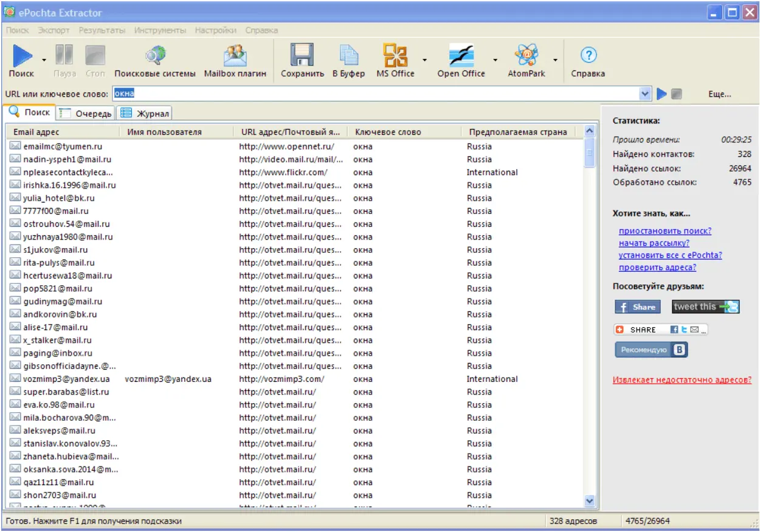Image resolution: width=760 pixels, height=532 pixels.
Task: Switch to the Журнал tab
Action: [x=145, y=113]
